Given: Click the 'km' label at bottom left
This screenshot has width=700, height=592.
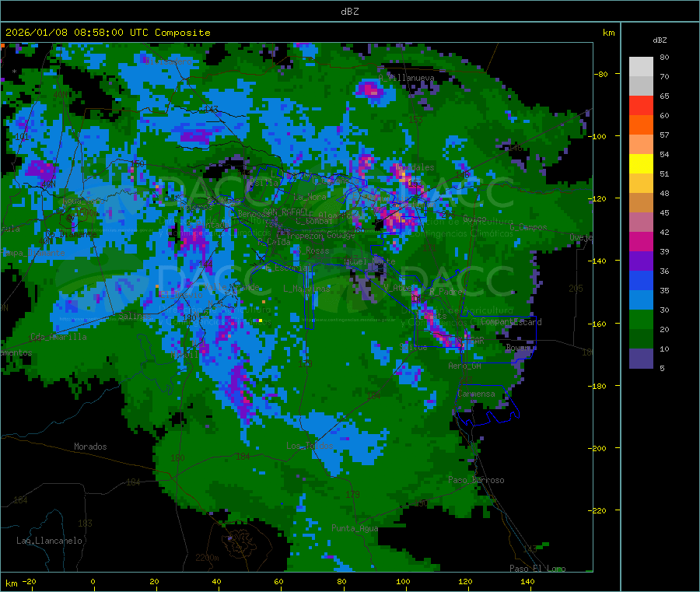Looking at the screenshot, I should pyautogui.click(x=11, y=583).
